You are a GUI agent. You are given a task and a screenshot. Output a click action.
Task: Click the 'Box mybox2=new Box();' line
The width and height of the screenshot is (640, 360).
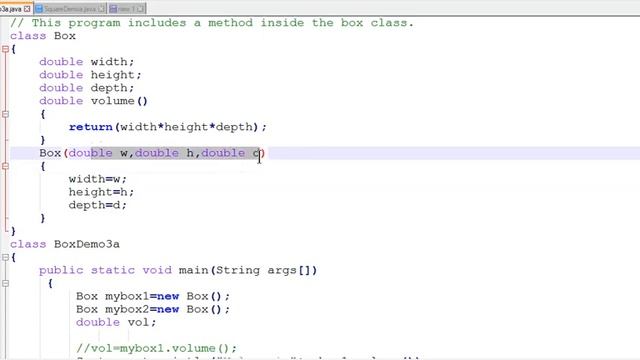tap(153, 309)
